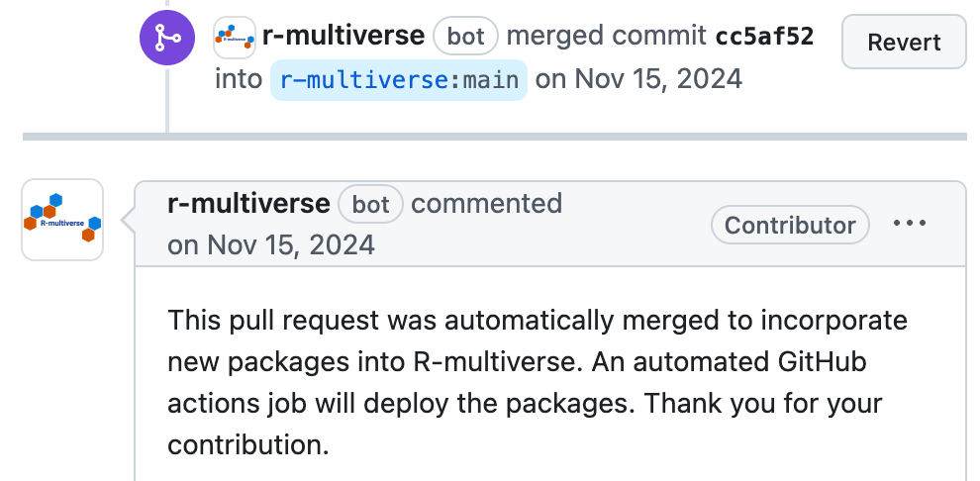Open r-multiverse profile from the merge event line

343,38
